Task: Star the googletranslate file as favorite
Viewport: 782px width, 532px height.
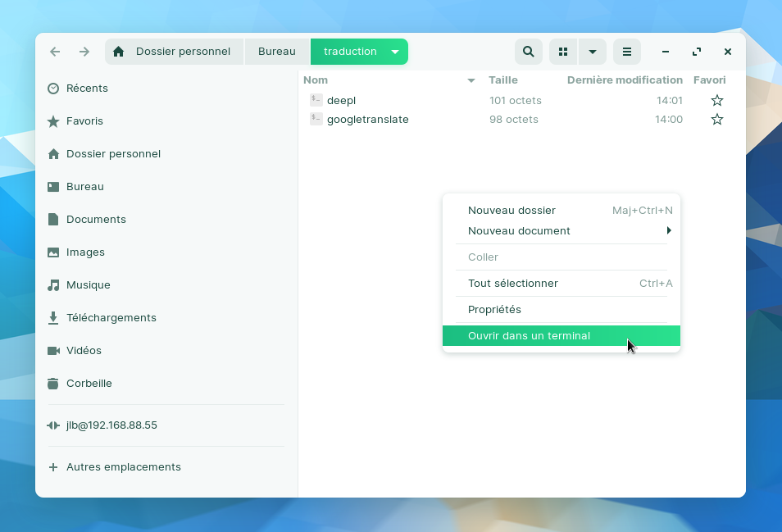Action: click(717, 120)
